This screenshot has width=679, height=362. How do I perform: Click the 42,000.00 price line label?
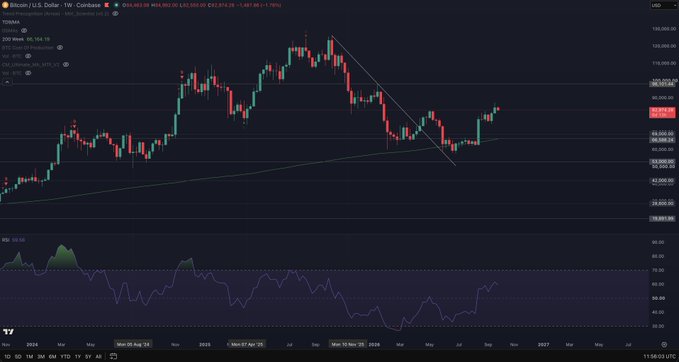pos(663,180)
